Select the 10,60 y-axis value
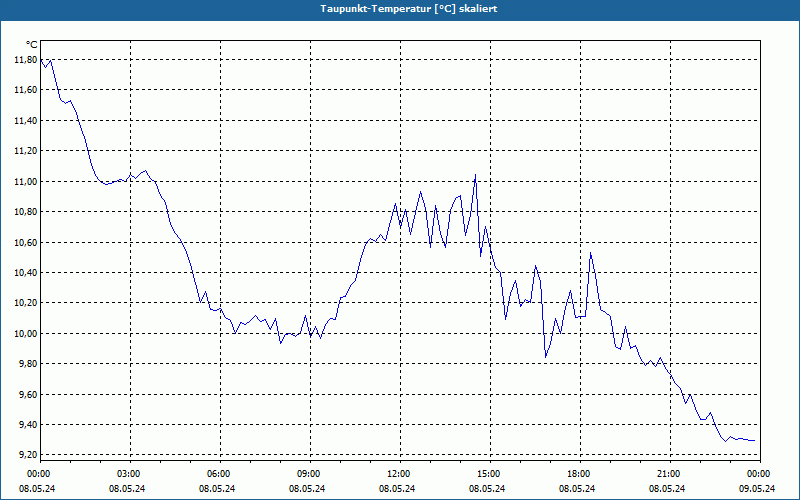This screenshot has height=500, width=800. (26, 242)
